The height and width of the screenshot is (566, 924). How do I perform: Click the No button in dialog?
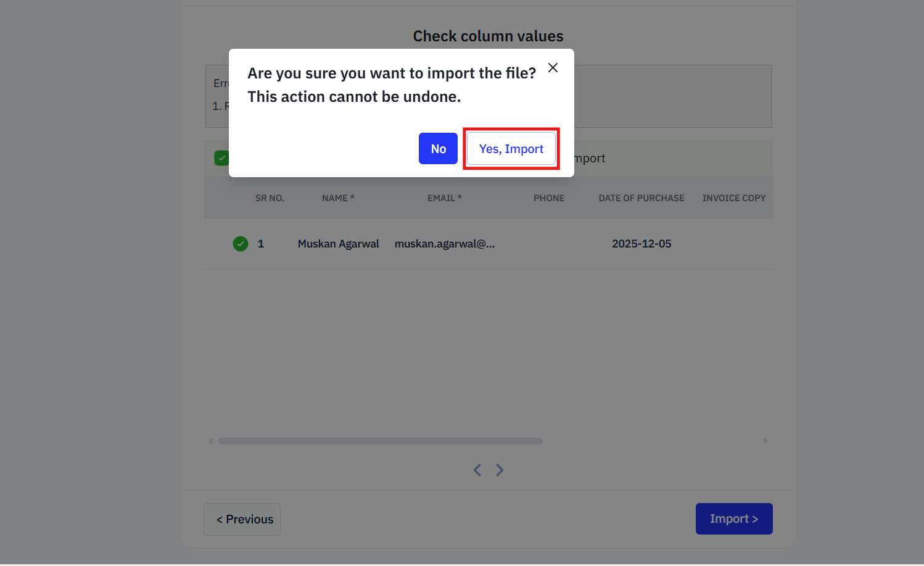(438, 149)
